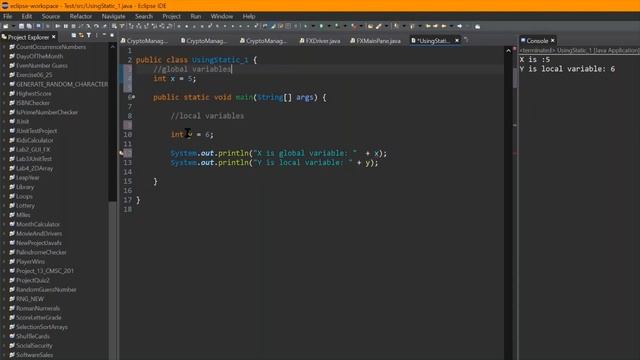Select the Lab4_2DArray project
640x360 pixels.
pos(34,168)
